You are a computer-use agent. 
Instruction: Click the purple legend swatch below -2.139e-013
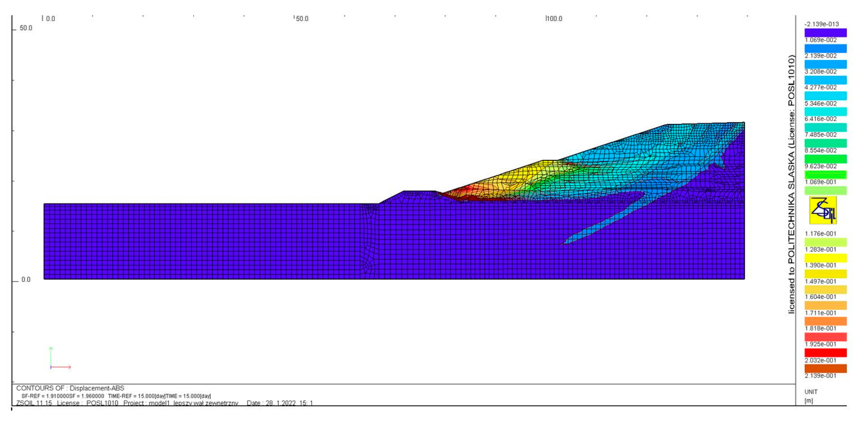click(x=825, y=33)
